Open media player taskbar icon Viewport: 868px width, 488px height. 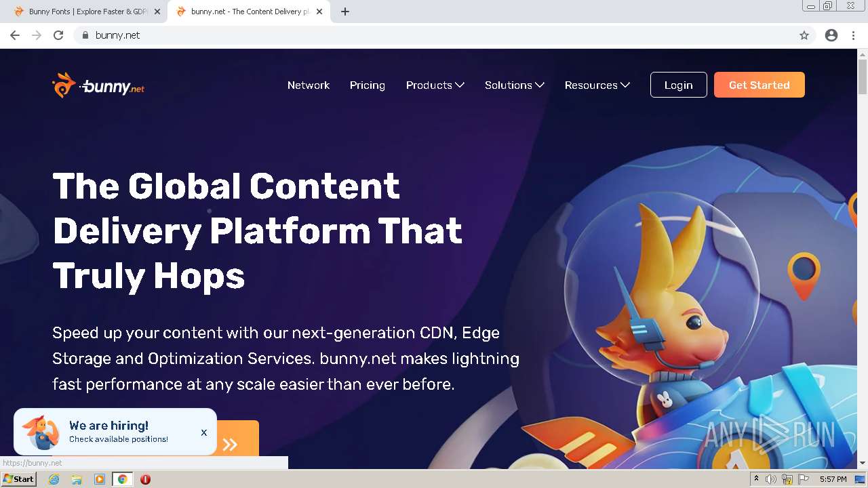coord(100,479)
